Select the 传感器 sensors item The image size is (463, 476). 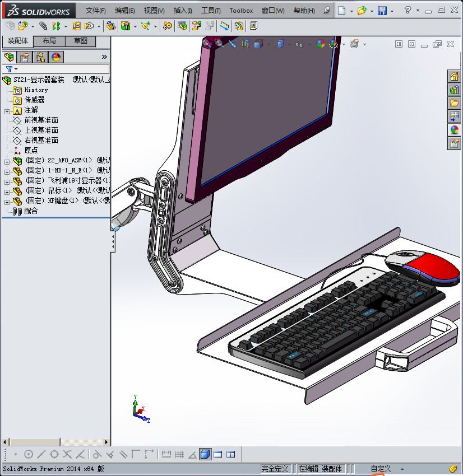(34, 100)
